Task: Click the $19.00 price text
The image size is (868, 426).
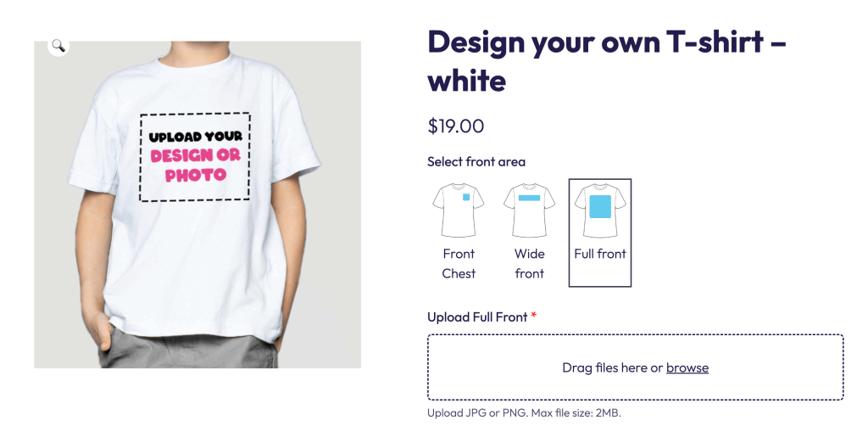Action: tap(455, 126)
